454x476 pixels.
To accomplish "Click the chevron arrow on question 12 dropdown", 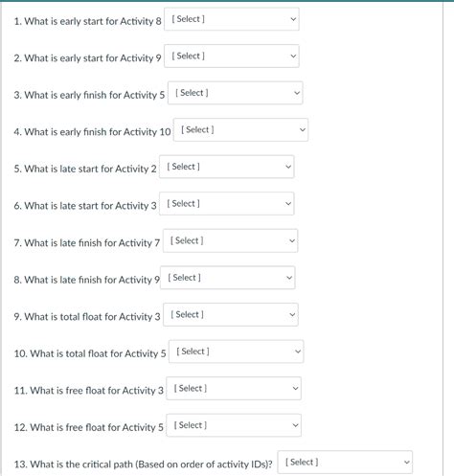I will point(295,425).
